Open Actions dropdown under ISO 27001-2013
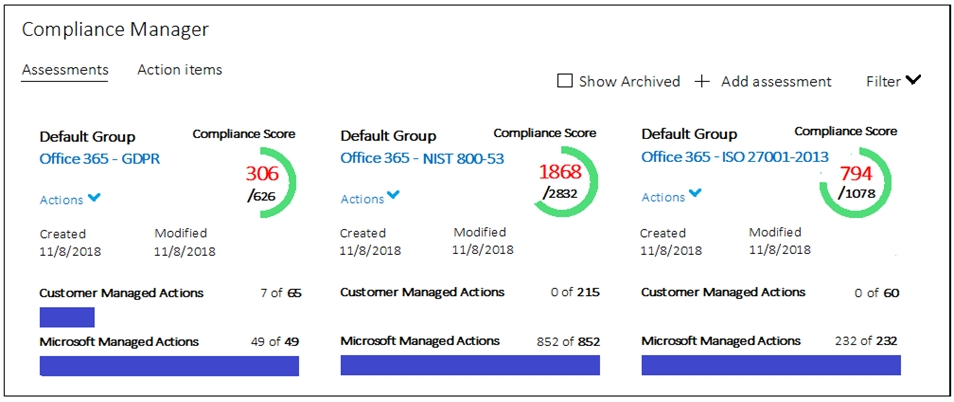This screenshot has height=402, width=954. pyautogui.click(x=671, y=196)
